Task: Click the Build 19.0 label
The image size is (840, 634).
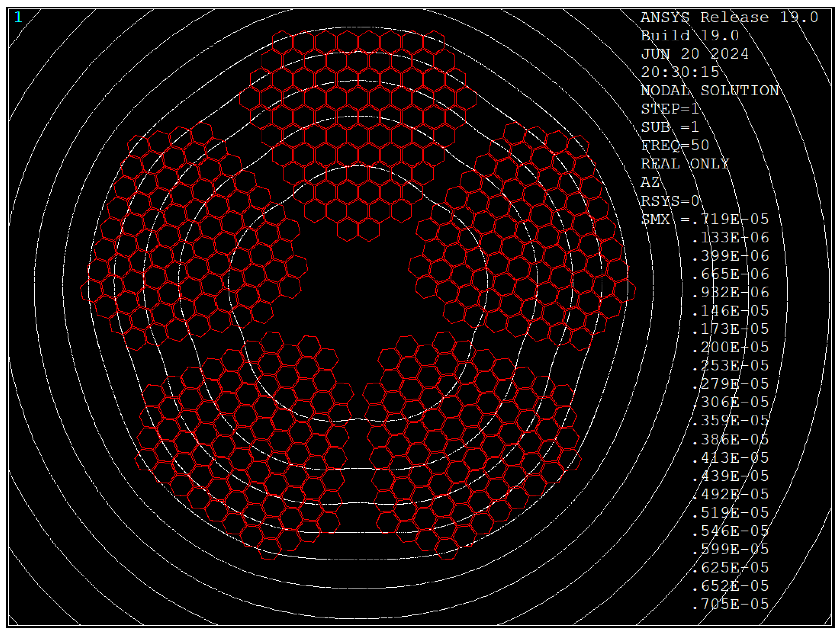Action: pos(690,36)
